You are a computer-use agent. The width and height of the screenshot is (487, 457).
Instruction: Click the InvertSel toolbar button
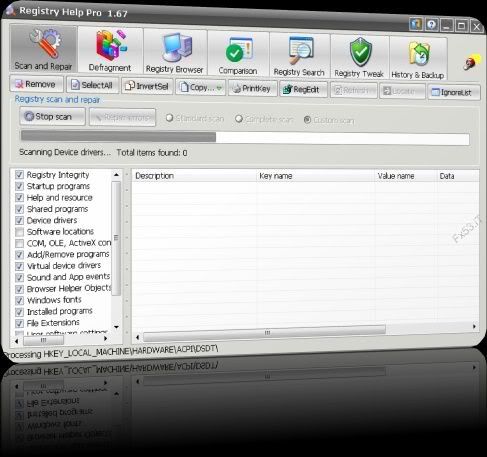coord(147,86)
